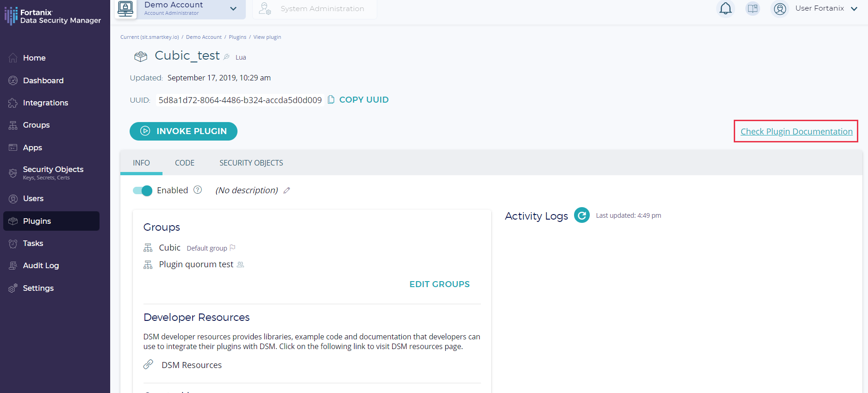Click the help icon next to Enabled

point(198,190)
